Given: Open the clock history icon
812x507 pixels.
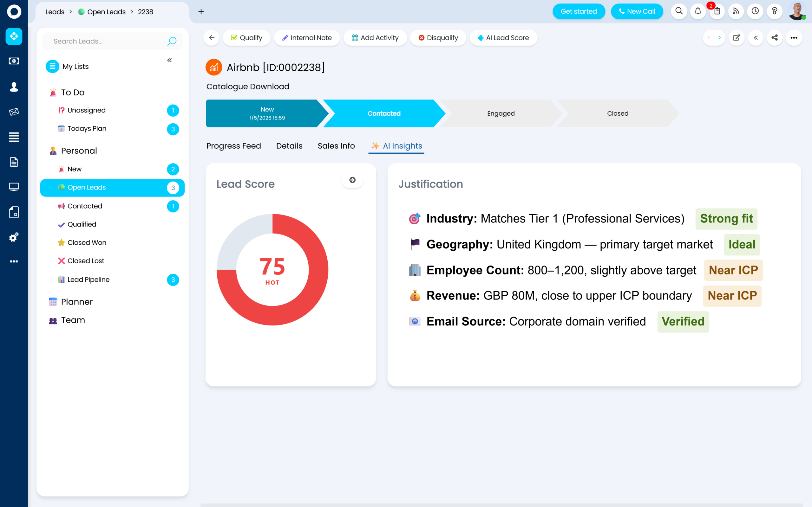Looking at the screenshot, I should point(755,11).
